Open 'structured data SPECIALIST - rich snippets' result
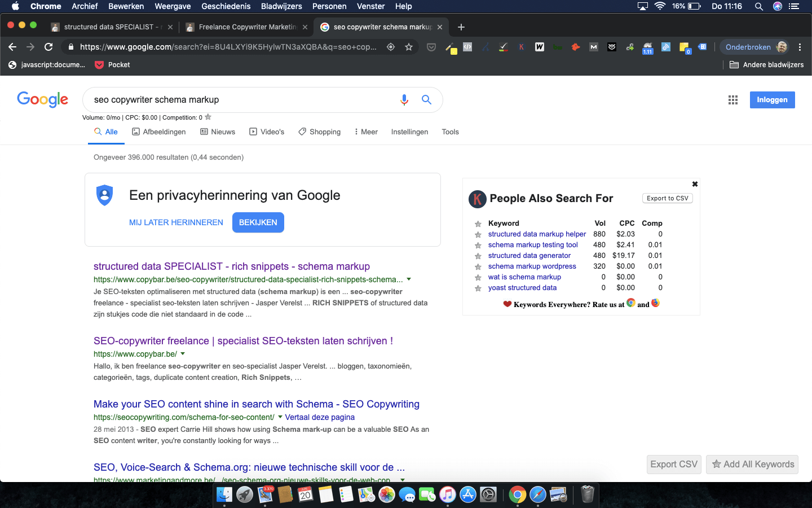The width and height of the screenshot is (812, 508). click(x=232, y=266)
